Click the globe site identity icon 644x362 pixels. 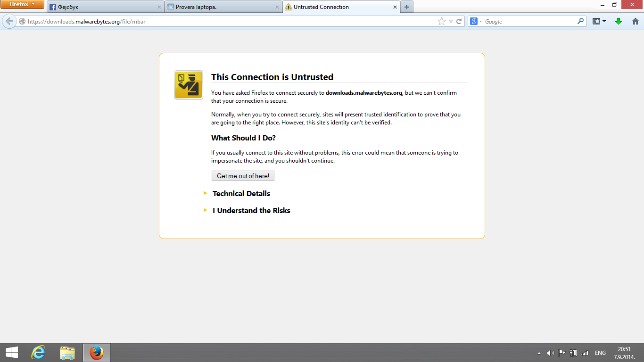[22, 21]
